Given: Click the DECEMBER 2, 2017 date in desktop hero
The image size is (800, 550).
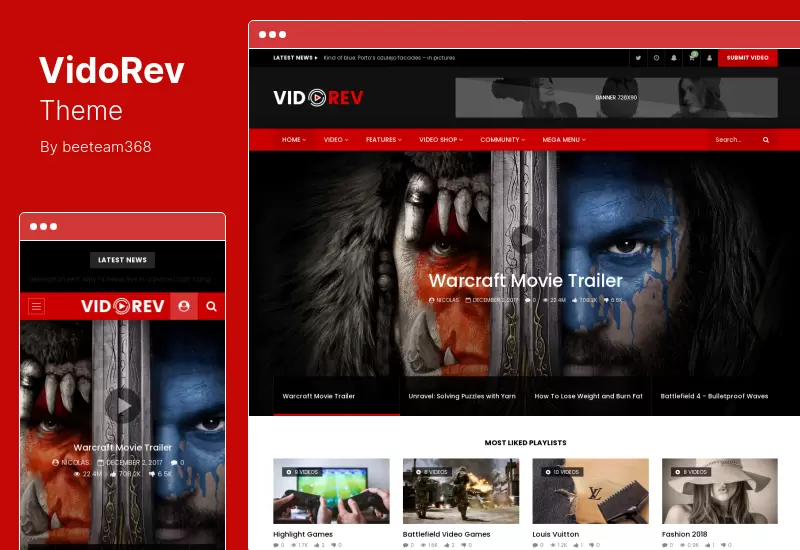Looking at the screenshot, I should (x=492, y=300).
